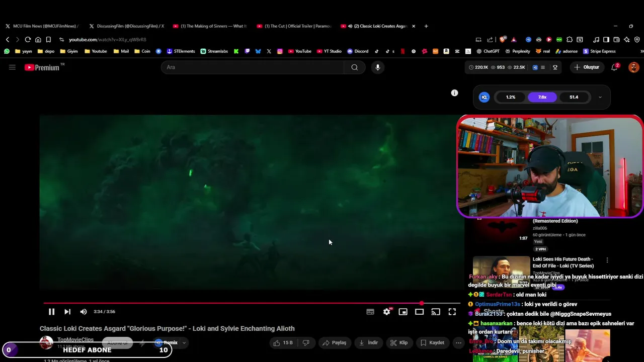Viewport: 644px width, 362px height.
Task: Open Loki Sees His Future Death video
Action: pos(563,262)
